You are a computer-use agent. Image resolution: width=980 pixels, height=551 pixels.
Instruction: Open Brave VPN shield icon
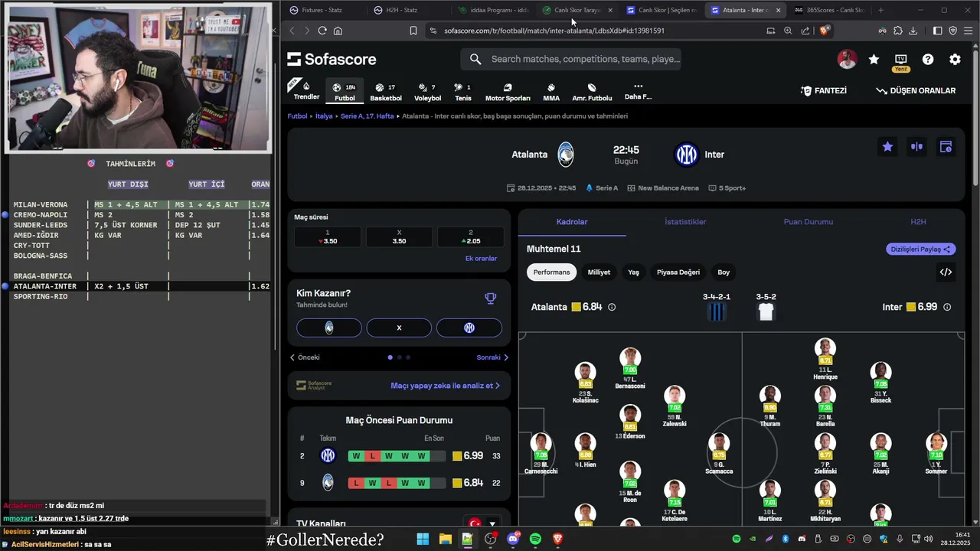tap(953, 31)
